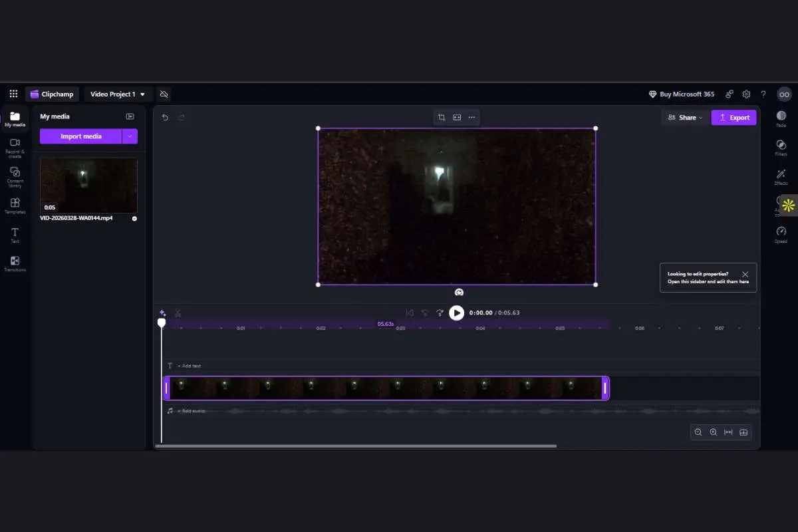The width and height of the screenshot is (798, 532).
Task: Open the Transitions panel
Action: [x=15, y=263]
